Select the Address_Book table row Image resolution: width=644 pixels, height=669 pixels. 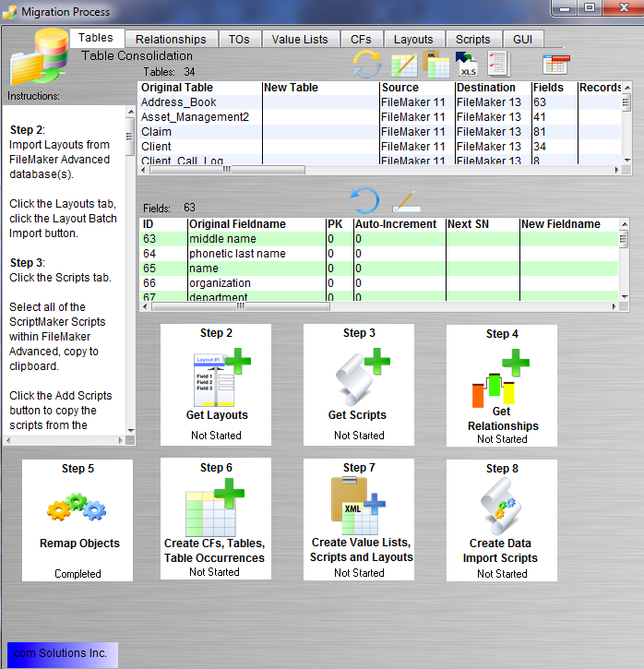pyautogui.click(x=380, y=102)
